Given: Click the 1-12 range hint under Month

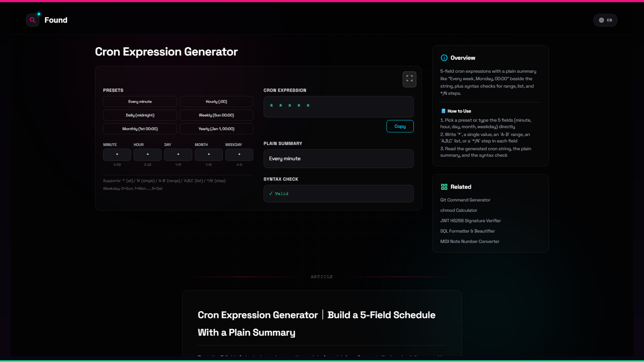Looking at the screenshot, I should coord(209,165).
